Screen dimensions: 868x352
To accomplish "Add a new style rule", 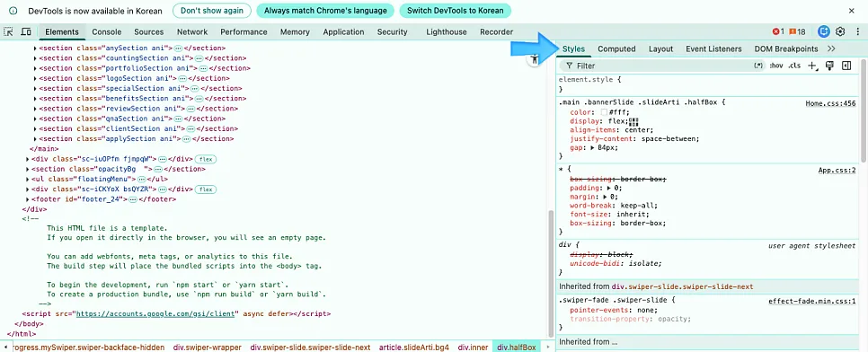I will coord(812,66).
